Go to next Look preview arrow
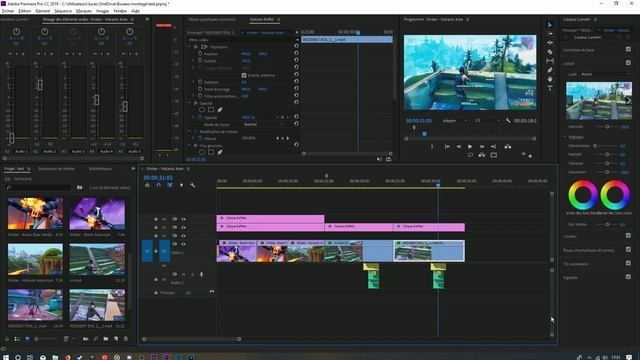The width and height of the screenshot is (640, 360). point(629,100)
